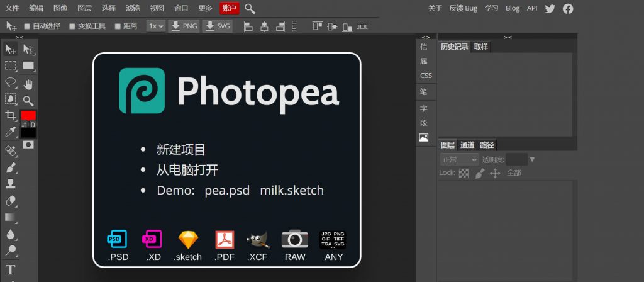Open the 滤镜 menu
Screen dimensions: 644x282
[x=133, y=8]
